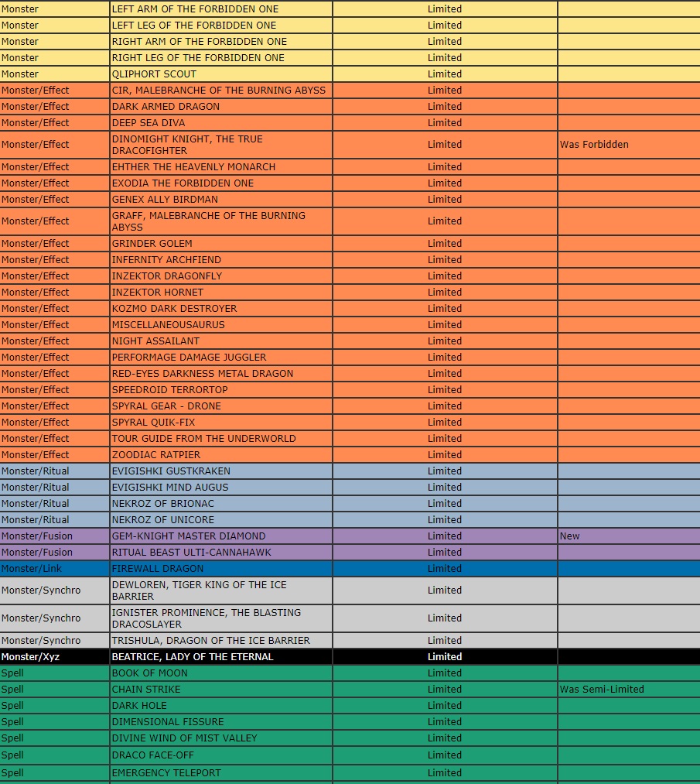Click TRISHULA, DRAGON OF THE ICE BARRIER
The height and width of the screenshot is (784, 700).
(210, 641)
